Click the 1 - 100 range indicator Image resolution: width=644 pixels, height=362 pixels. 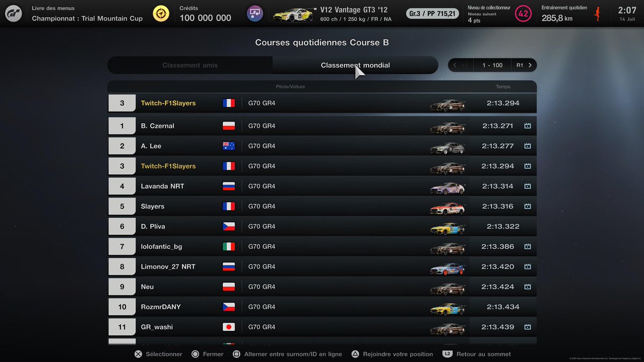492,65
